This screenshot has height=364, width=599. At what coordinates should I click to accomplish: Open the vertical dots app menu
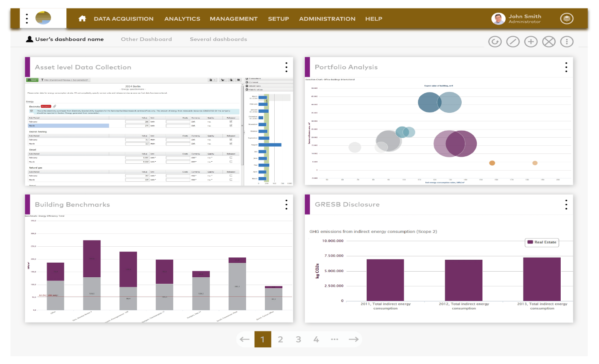(27, 18)
